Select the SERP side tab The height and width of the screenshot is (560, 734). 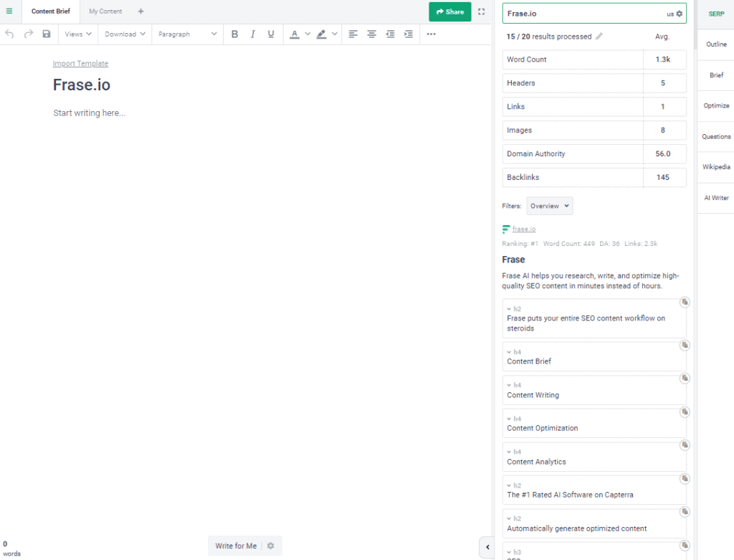pos(716,14)
